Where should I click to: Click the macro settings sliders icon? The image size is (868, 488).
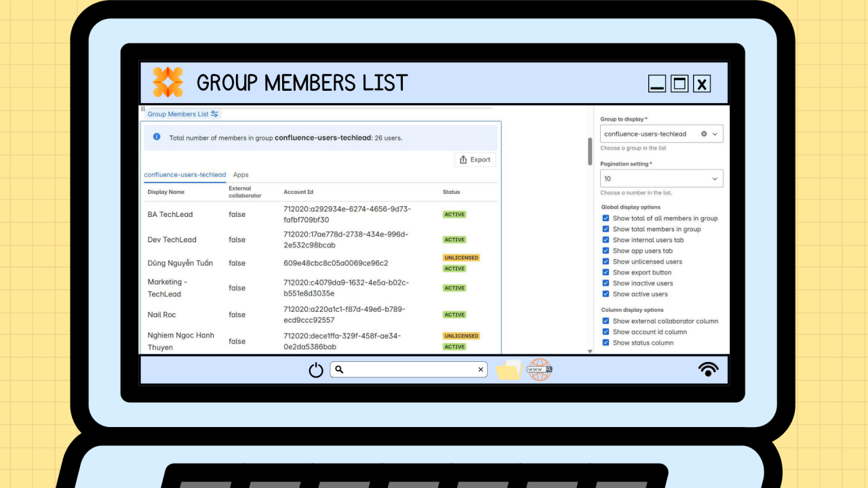pos(214,114)
